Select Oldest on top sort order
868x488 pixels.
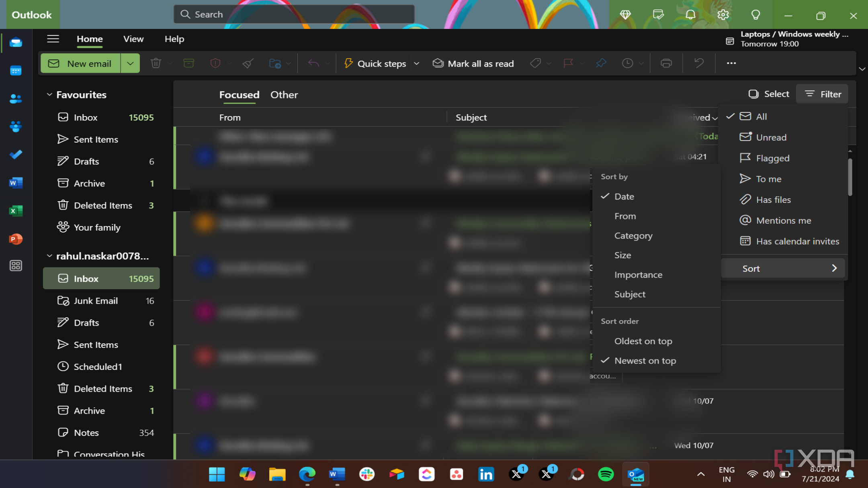[x=643, y=341]
